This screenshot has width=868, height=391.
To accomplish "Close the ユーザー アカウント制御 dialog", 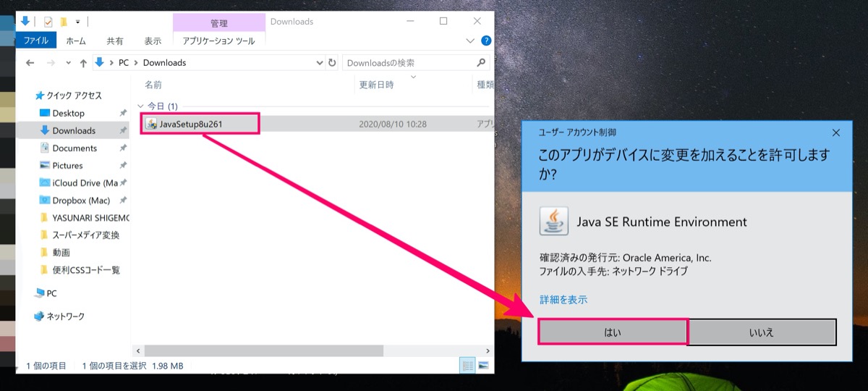I will [835, 133].
